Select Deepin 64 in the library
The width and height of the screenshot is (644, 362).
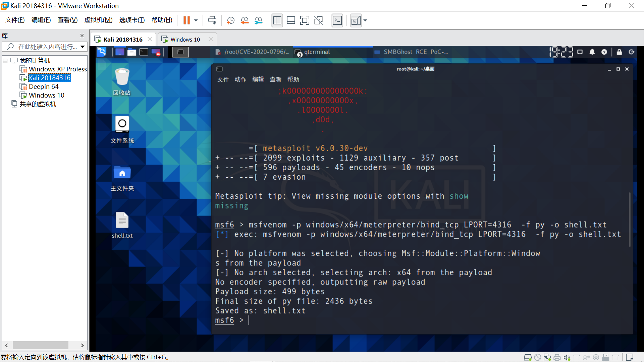tap(44, 86)
